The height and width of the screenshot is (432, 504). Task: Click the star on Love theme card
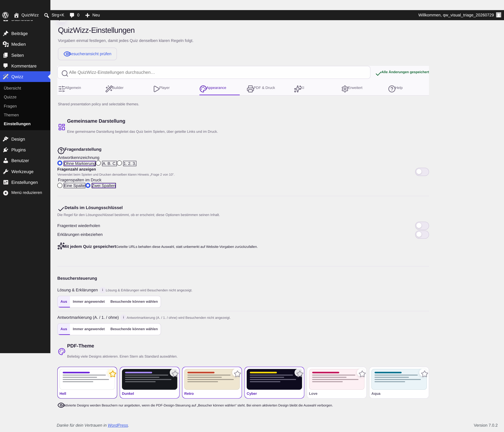pos(362,374)
